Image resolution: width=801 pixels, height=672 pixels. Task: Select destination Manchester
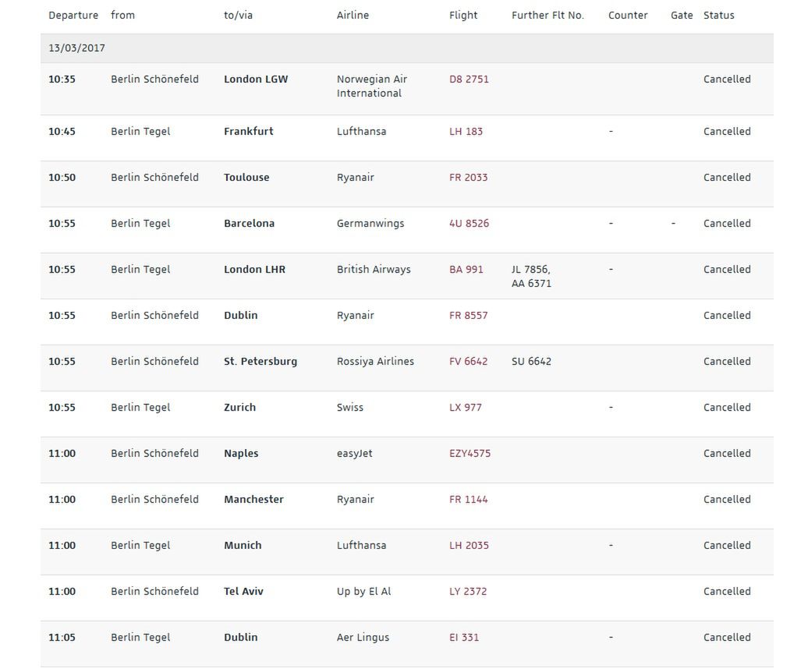tap(253, 499)
